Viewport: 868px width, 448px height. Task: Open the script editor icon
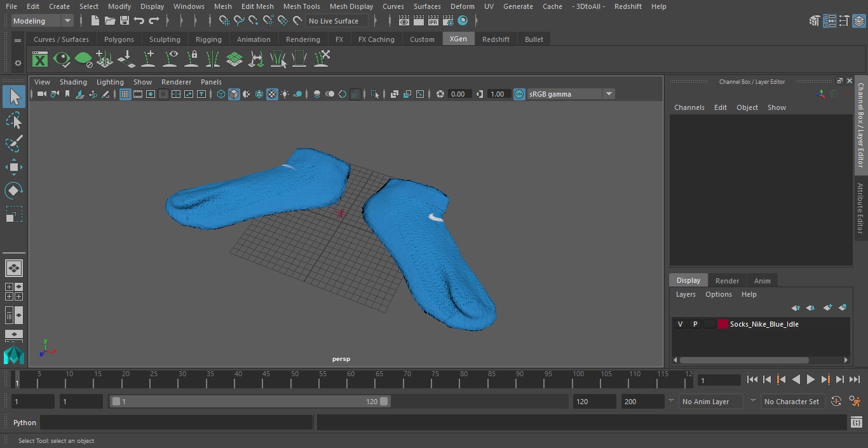point(856,423)
